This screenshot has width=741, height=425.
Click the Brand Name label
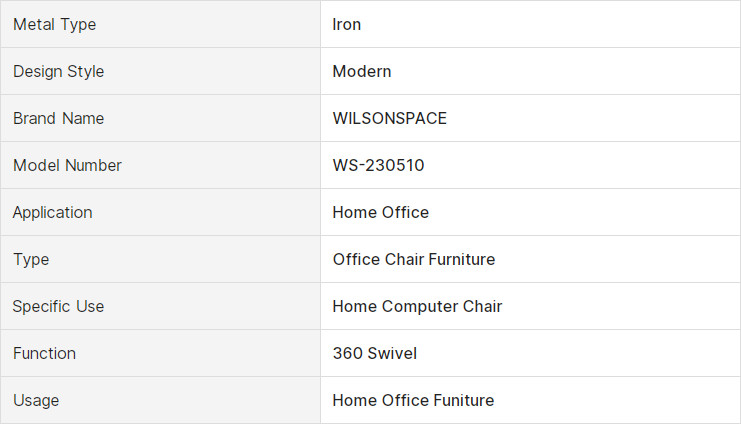tap(59, 118)
